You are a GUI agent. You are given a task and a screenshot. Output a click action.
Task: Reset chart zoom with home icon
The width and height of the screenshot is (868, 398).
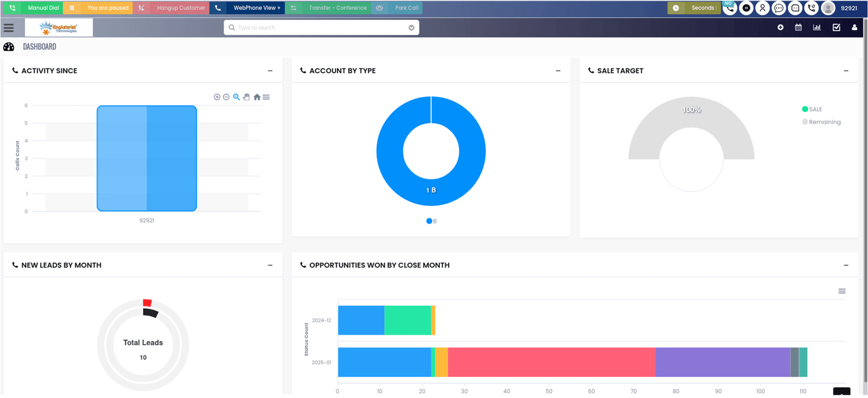[257, 97]
